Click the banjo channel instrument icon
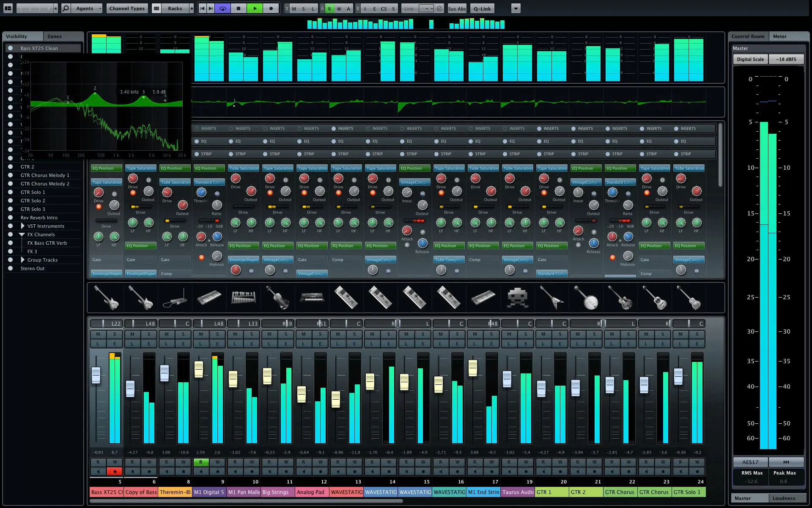The width and height of the screenshot is (812, 508). point(586,298)
